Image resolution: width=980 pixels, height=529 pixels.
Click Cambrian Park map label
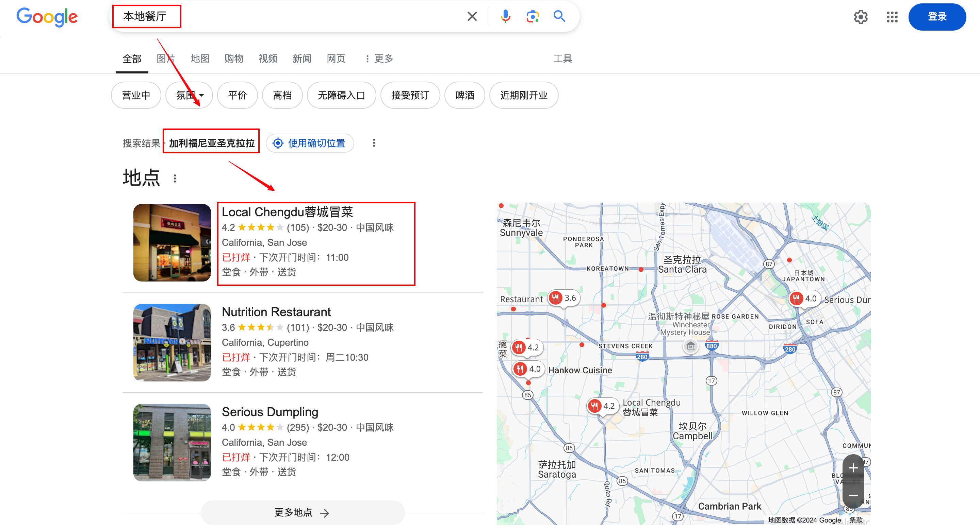pyautogui.click(x=729, y=506)
